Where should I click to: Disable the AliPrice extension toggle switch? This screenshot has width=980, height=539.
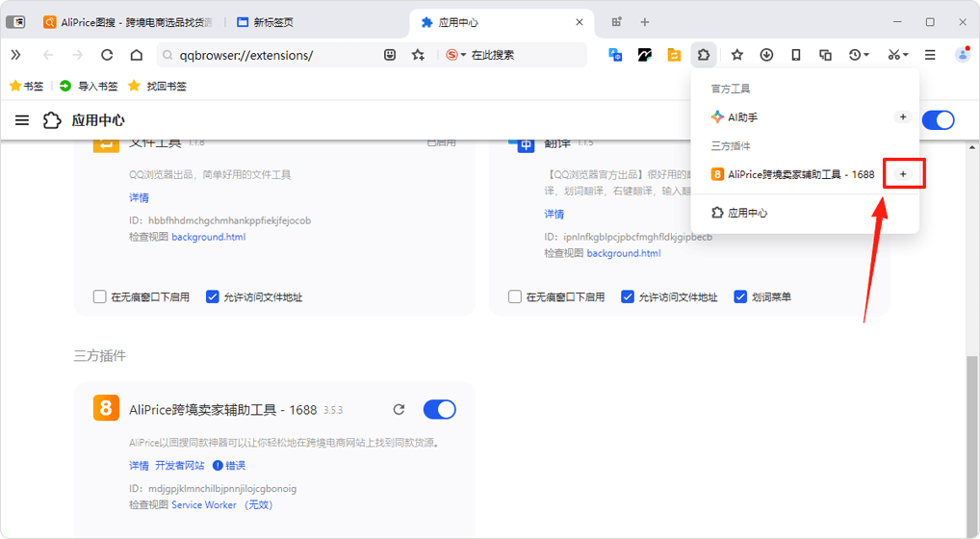(x=440, y=410)
